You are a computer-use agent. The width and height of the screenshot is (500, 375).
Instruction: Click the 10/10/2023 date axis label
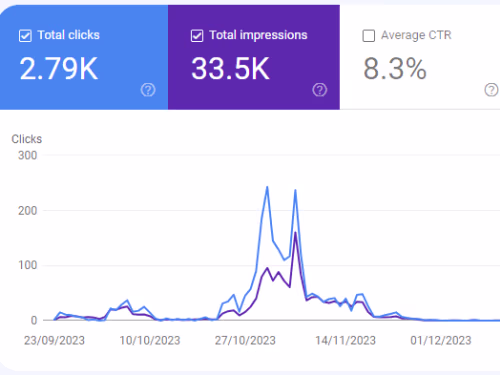pos(150,340)
